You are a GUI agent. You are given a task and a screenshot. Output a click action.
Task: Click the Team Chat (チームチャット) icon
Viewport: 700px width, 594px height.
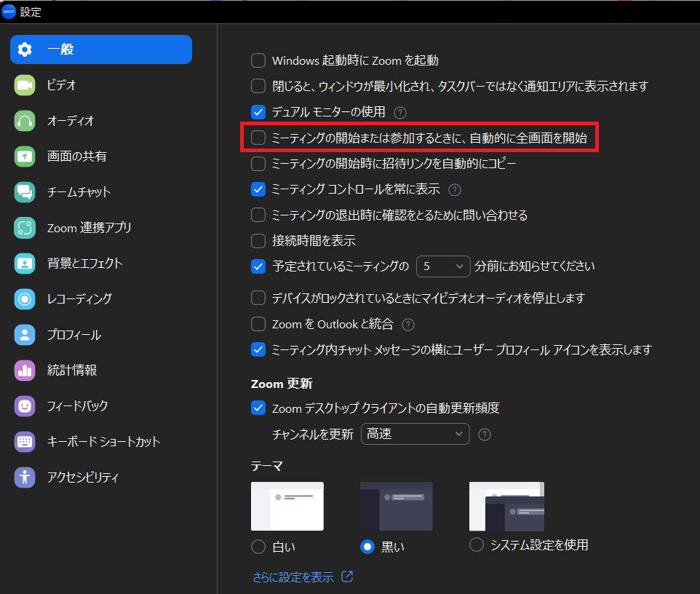click(25, 192)
